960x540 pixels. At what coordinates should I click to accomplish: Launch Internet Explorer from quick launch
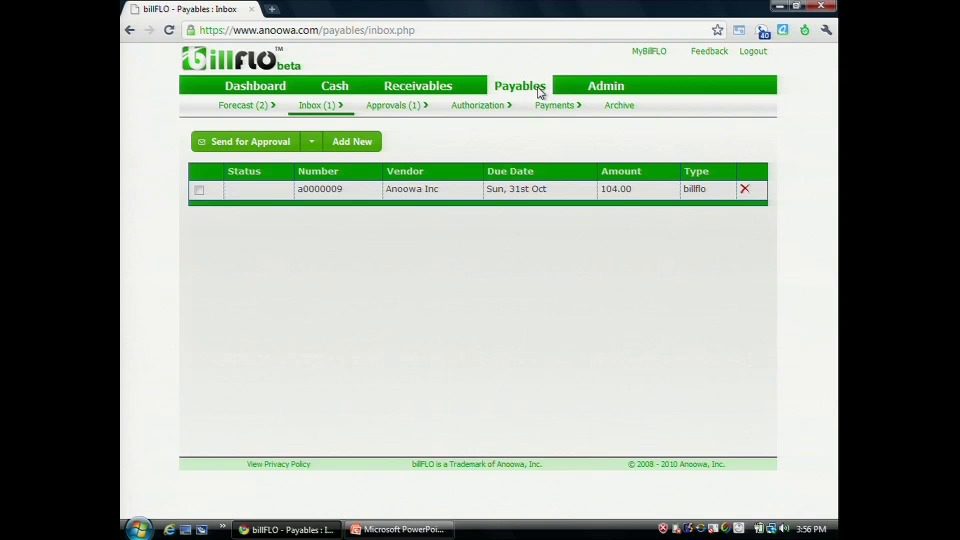click(x=170, y=530)
